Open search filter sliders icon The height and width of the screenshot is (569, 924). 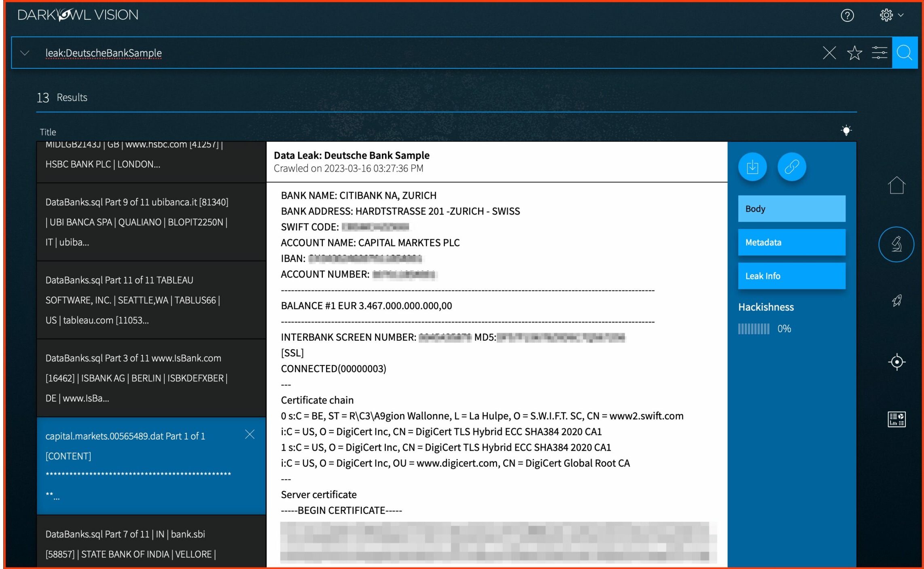pos(879,53)
